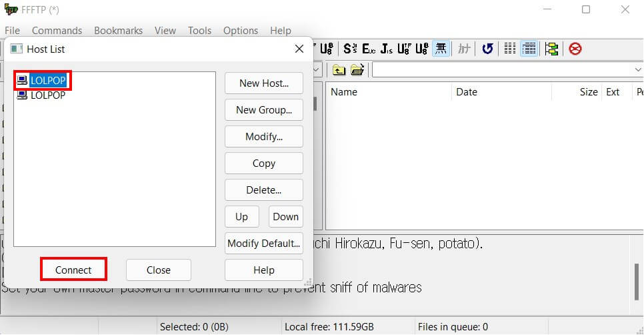Go up one folder in the remote pane
The width and height of the screenshot is (644, 335).
tap(339, 70)
